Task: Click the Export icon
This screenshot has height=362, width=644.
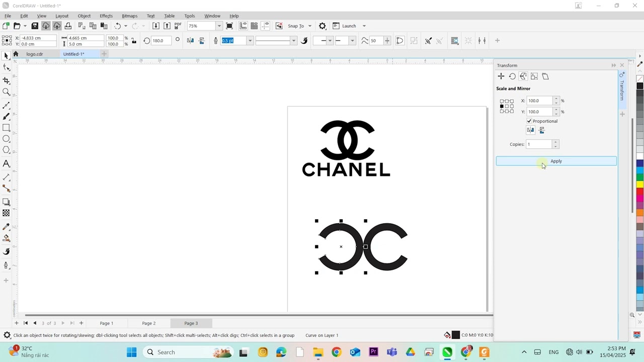Action: tap(167, 26)
